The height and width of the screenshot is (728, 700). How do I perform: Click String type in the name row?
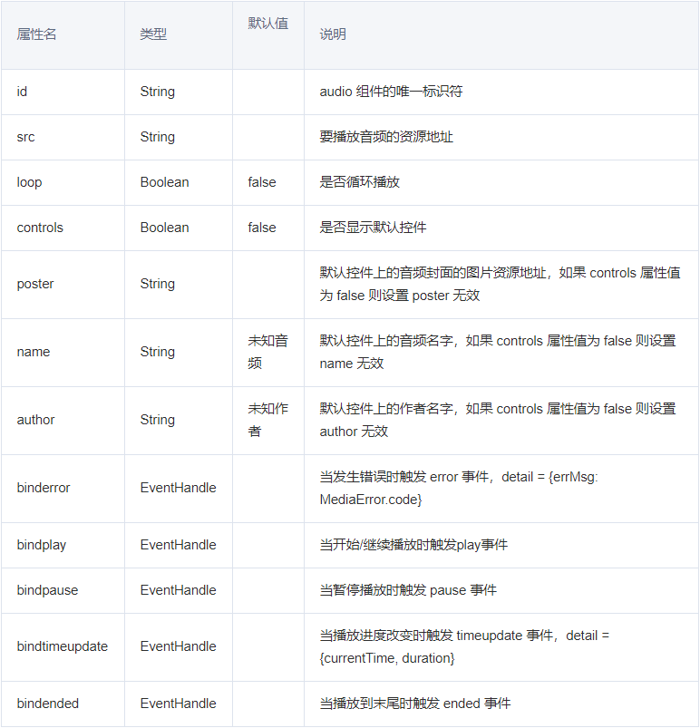pyautogui.click(x=158, y=352)
